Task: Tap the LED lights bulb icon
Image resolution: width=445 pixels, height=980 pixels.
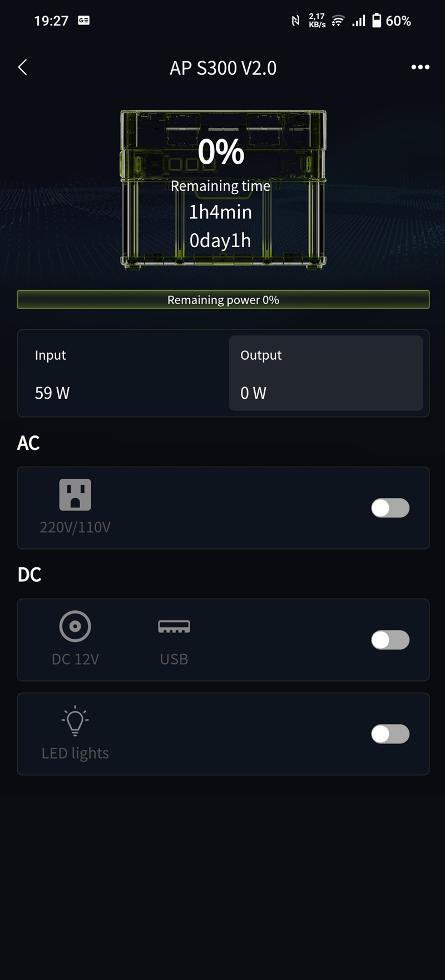Action: 75,721
